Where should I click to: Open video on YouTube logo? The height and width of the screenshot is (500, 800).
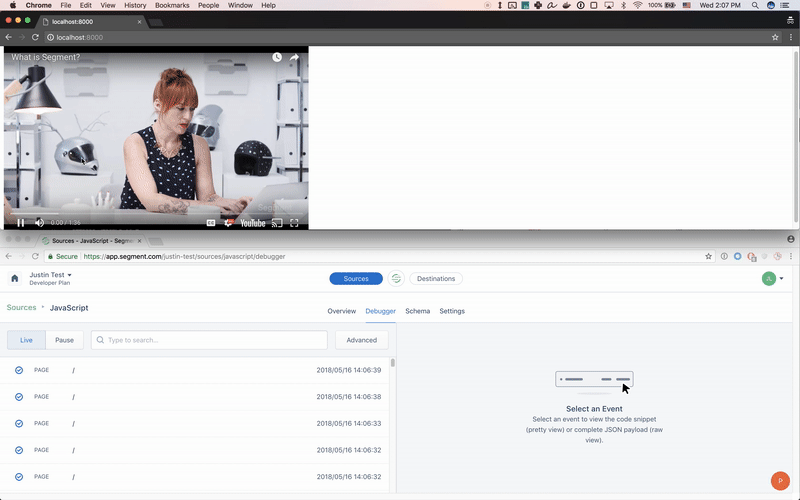tap(253, 223)
